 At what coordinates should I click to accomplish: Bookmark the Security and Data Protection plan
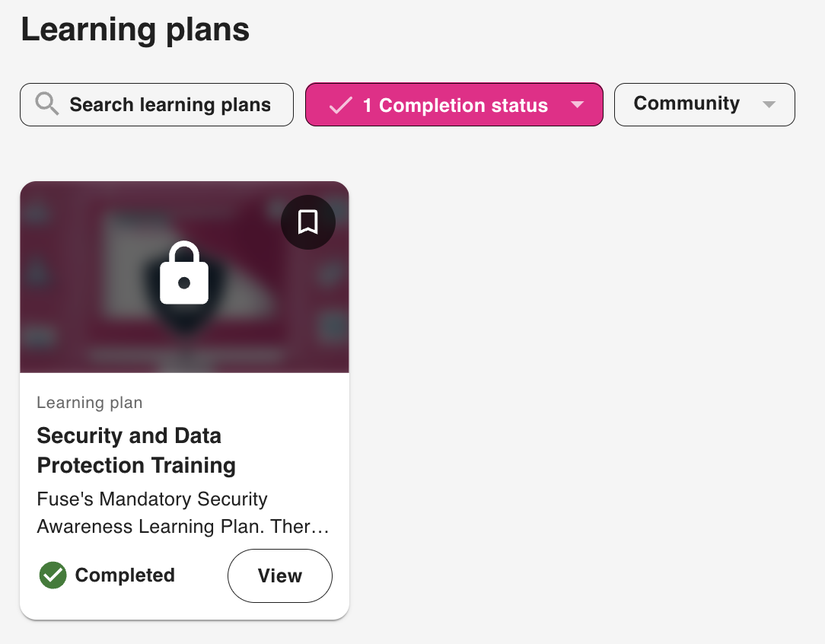tap(307, 222)
